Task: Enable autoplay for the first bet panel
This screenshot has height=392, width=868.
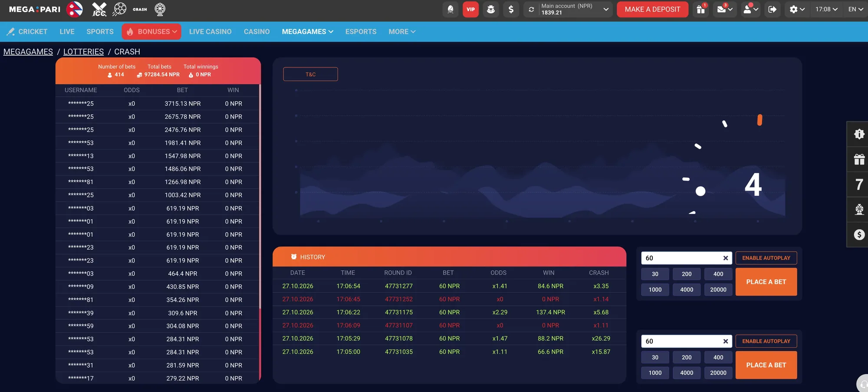Action: coord(766,258)
